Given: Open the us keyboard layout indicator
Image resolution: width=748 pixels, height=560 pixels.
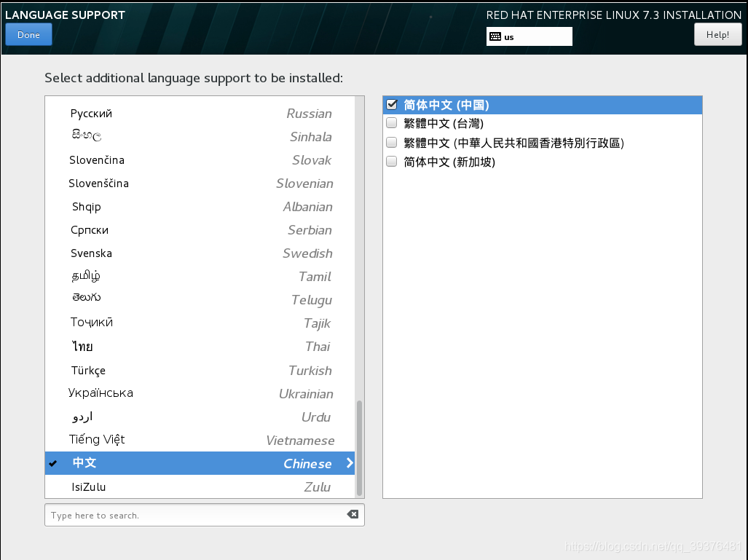Looking at the screenshot, I should point(529,36).
